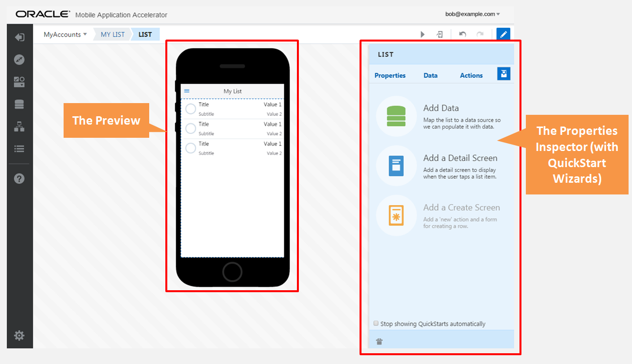Click the Oracle logo
Image resolution: width=632 pixels, height=364 pixels.
(x=43, y=14)
